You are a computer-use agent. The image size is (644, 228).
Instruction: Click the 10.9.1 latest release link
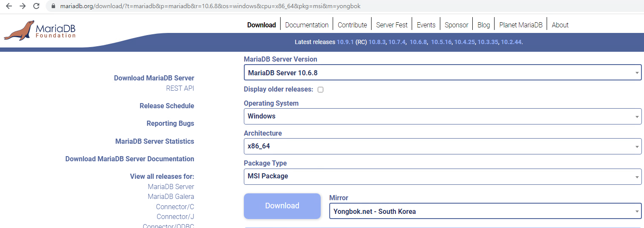(x=345, y=42)
